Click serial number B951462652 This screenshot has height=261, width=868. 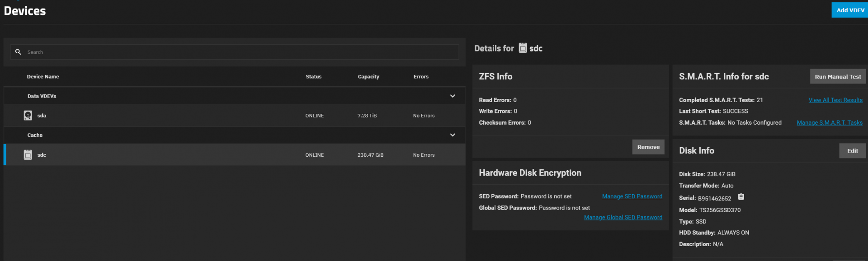click(714, 199)
